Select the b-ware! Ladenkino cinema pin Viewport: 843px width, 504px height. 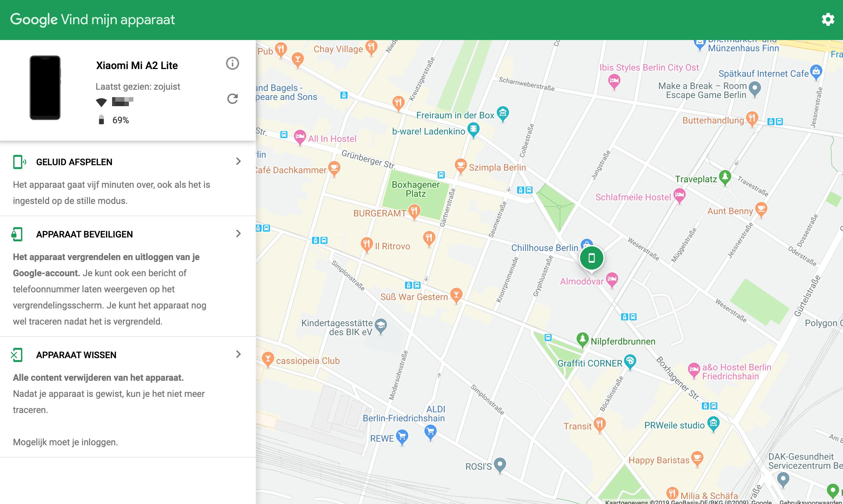[x=473, y=129]
